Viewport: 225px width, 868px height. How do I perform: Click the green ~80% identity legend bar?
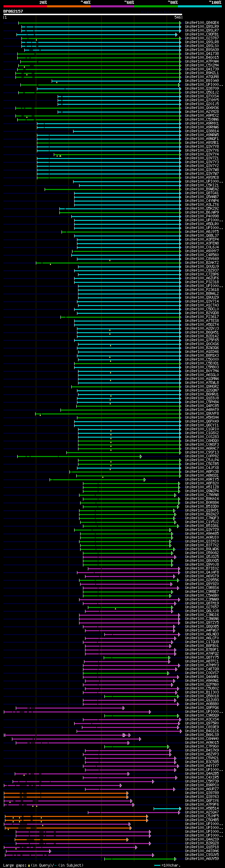(x=156, y=6)
